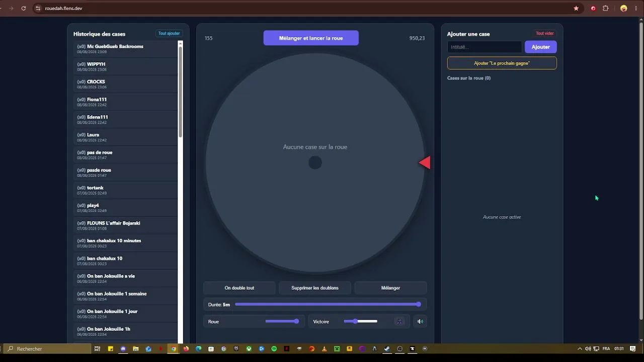Select history entry 'tortank'
Image resolution: width=644 pixels, height=362 pixels.
point(125,190)
